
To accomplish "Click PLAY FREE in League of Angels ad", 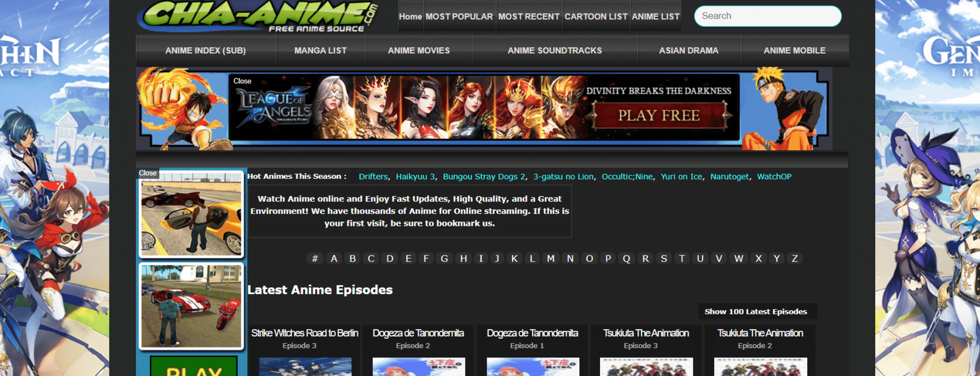I will pos(659,115).
